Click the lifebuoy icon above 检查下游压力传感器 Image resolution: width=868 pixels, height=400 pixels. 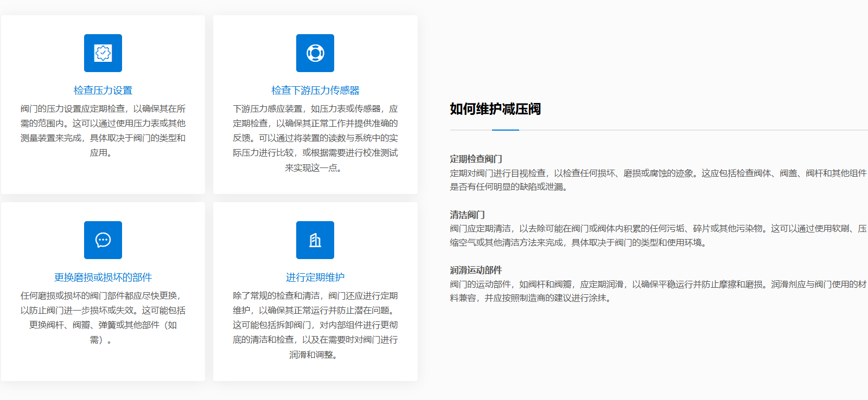(x=315, y=53)
